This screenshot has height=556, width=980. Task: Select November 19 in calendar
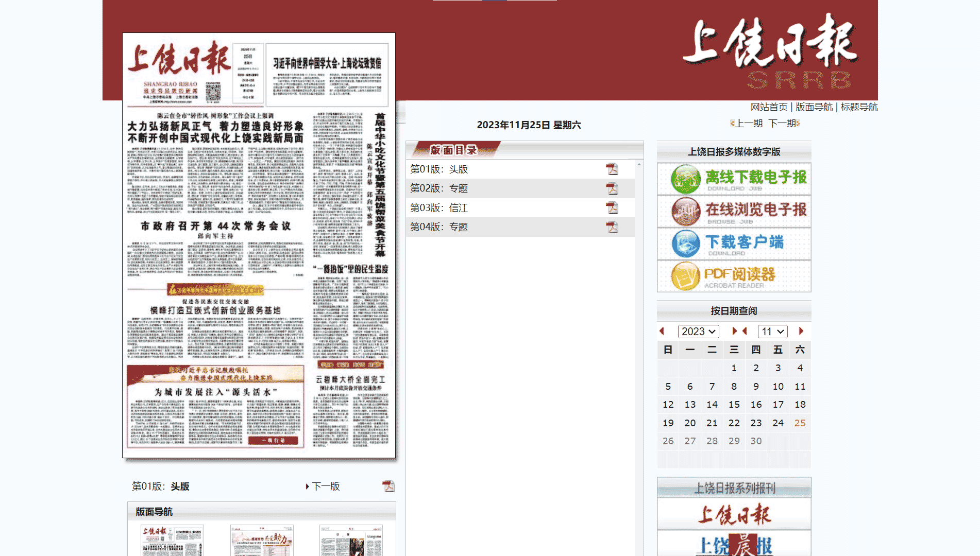point(668,423)
